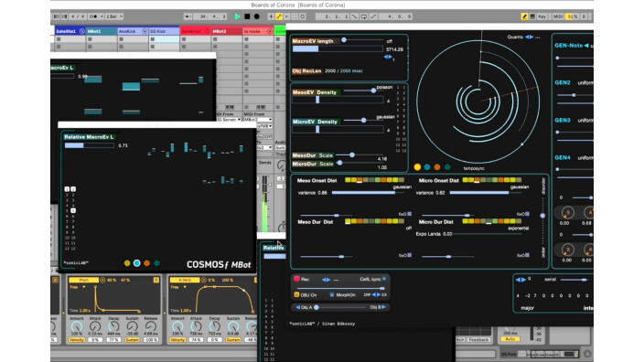Click the IMP EX blue arrows
Screen dimensions: 644x362
[376, 294]
